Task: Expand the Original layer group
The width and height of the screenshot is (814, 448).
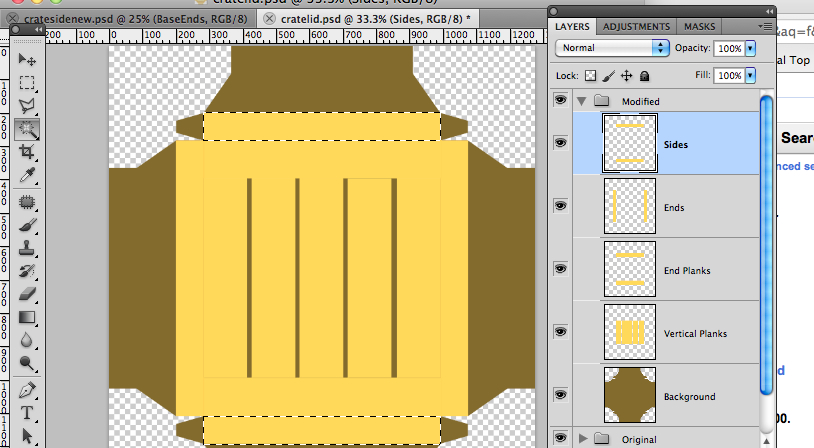Action: 582,439
